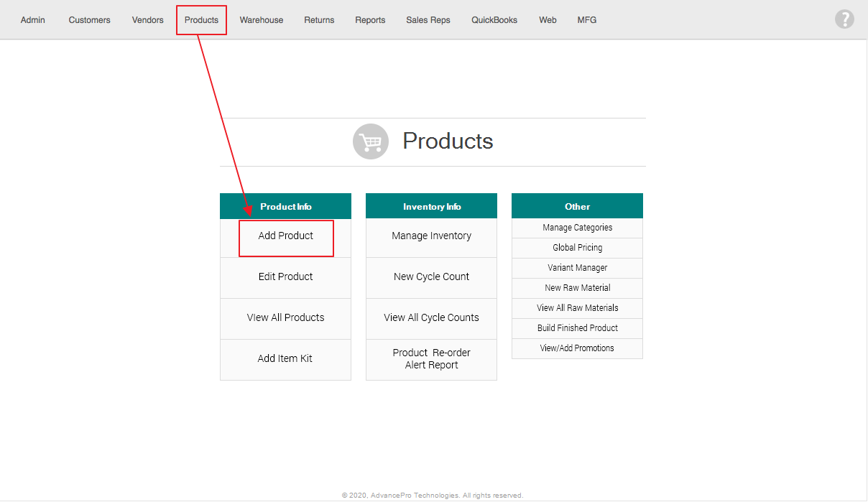The image size is (868, 502).
Task: Go to Global Pricing
Action: (577, 248)
